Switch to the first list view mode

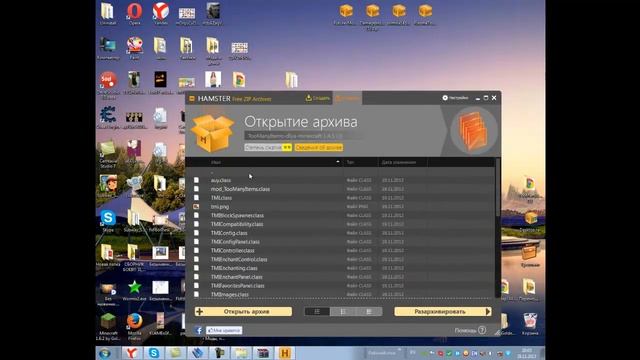317,312
